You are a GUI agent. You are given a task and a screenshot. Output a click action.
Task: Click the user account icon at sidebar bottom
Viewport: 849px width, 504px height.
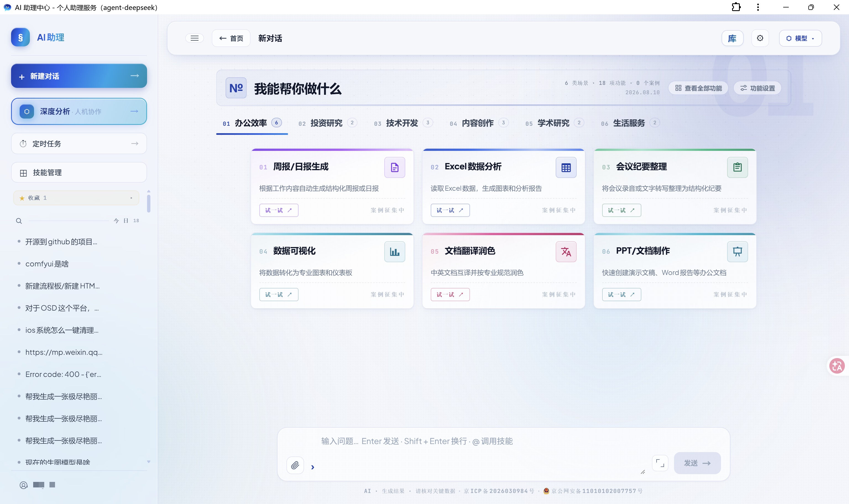point(23,485)
